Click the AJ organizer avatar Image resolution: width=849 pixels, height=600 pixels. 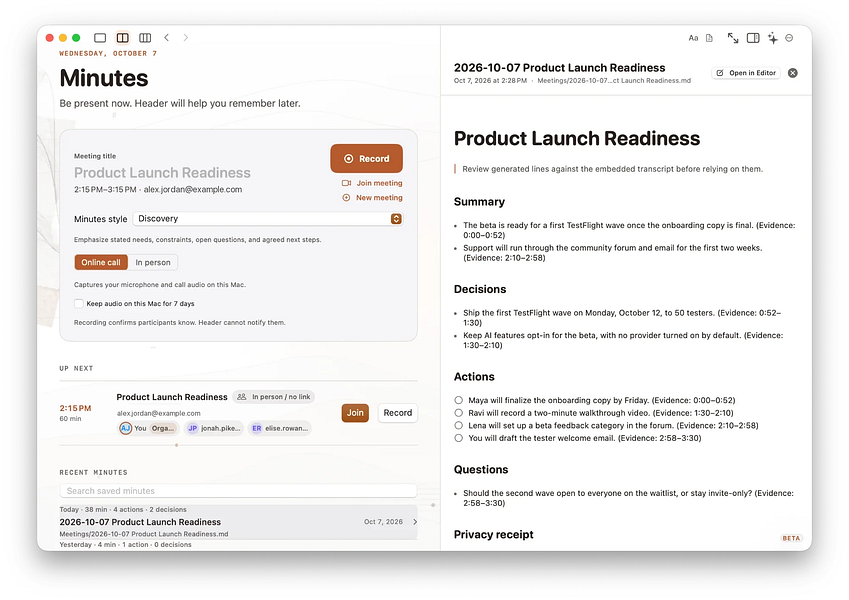pyautogui.click(x=125, y=428)
